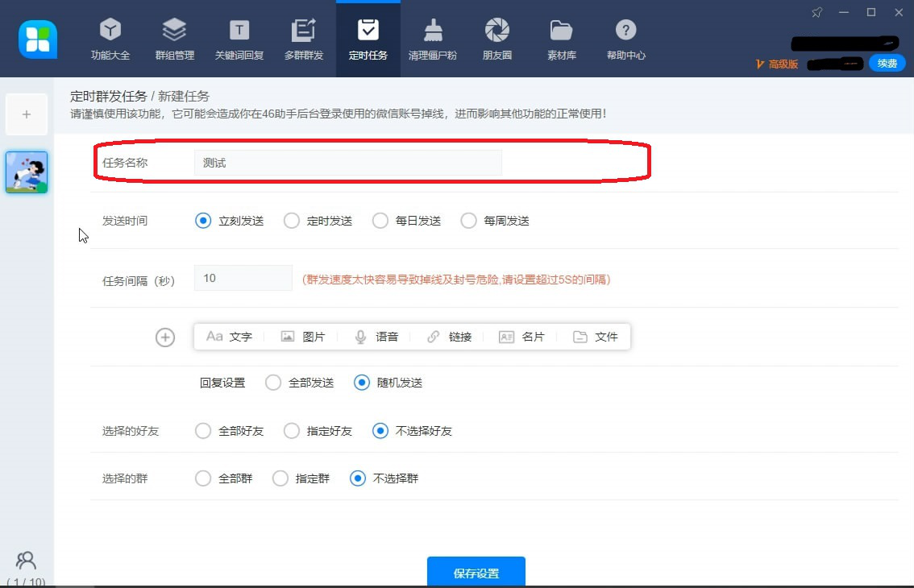
Task: Open the 定时任务 scheduled tasks tab
Action: pos(368,38)
